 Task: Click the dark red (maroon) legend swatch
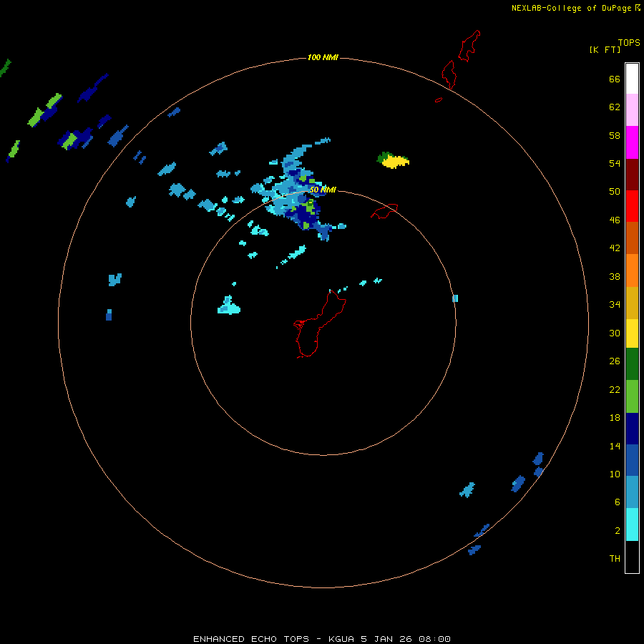[x=632, y=175]
